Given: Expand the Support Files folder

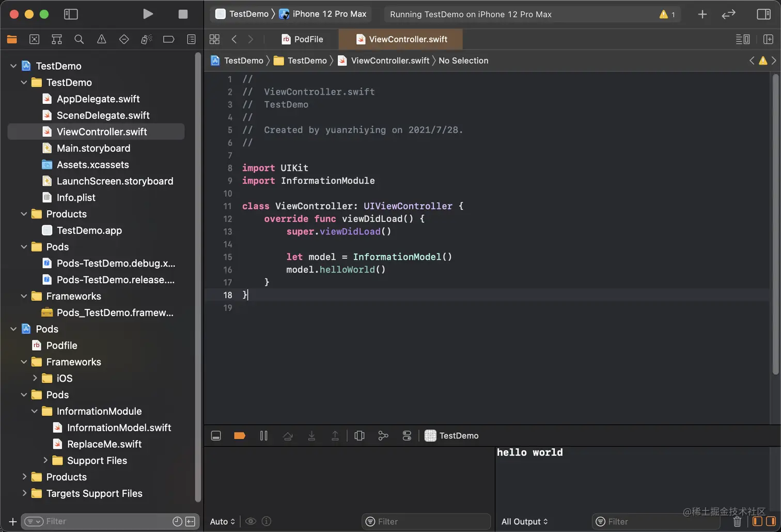Looking at the screenshot, I should 45,460.
